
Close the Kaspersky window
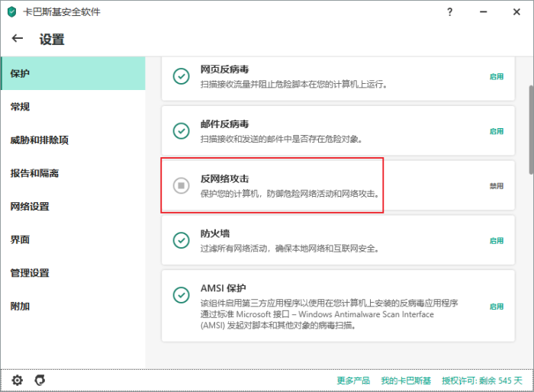516,12
